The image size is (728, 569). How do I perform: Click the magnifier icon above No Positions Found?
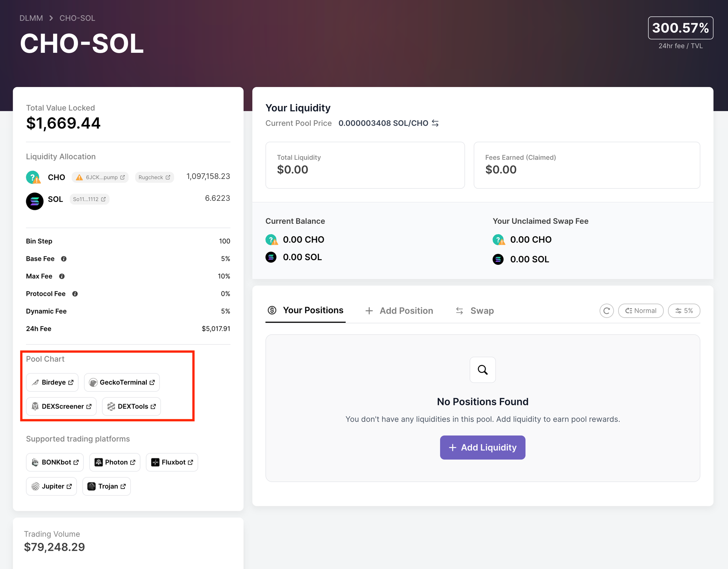coord(483,370)
